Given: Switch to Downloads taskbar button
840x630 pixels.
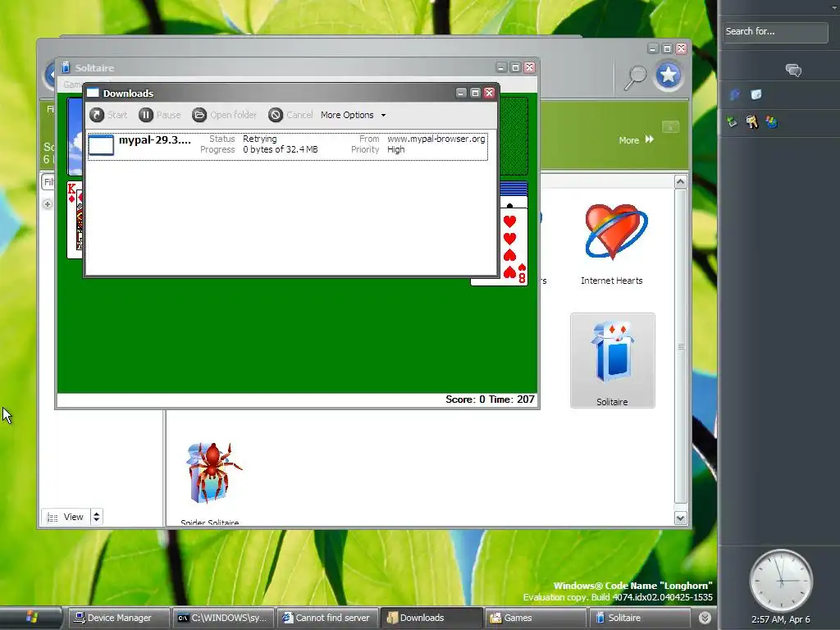Looking at the screenshot, I should click(x=431, y=618).
